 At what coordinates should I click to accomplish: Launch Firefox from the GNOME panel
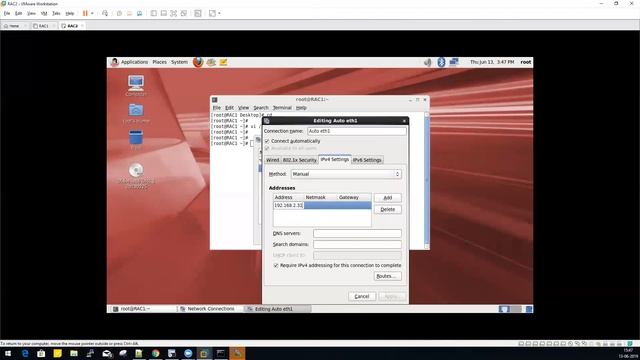pyautogui.click(x=198, y=62)
